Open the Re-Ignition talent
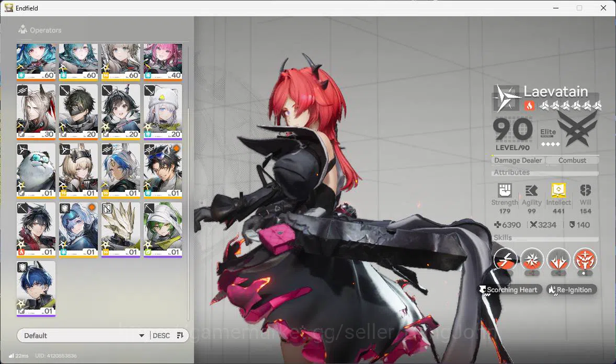Viewport: 616px width, 364px height. pyautogui.click(x=572, y=290)
